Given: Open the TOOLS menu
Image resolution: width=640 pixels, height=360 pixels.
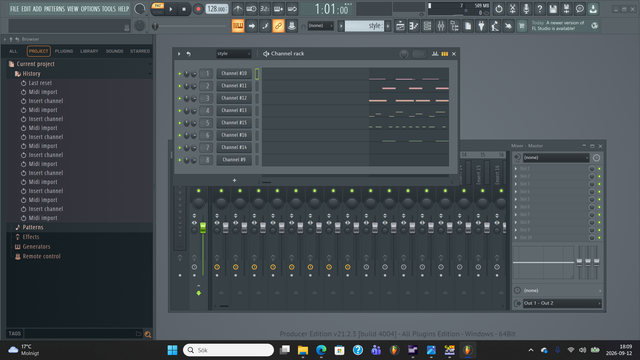Looking at the screenshot, I should pyautogui.click(x=109, y=9).
